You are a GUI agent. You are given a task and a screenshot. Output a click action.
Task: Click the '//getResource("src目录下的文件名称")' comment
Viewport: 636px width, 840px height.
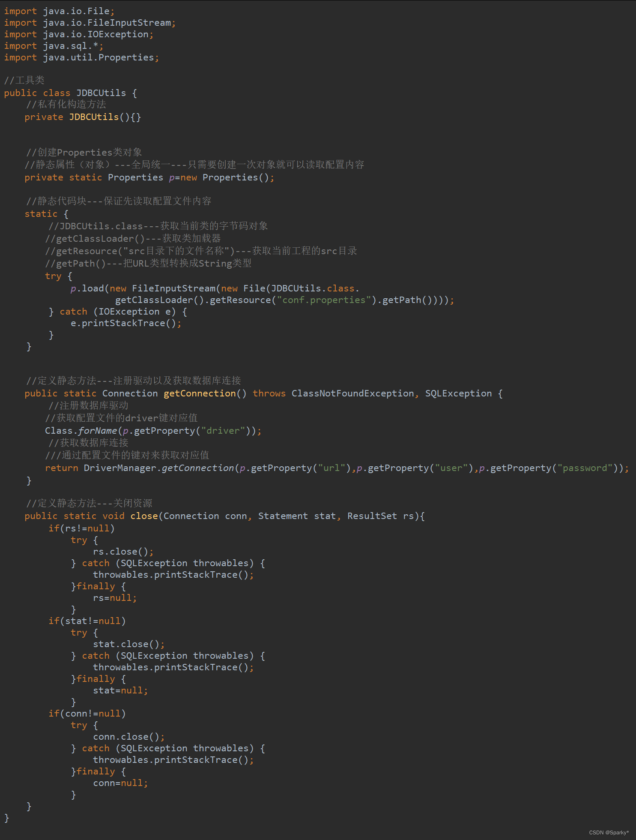coord(201,251)
